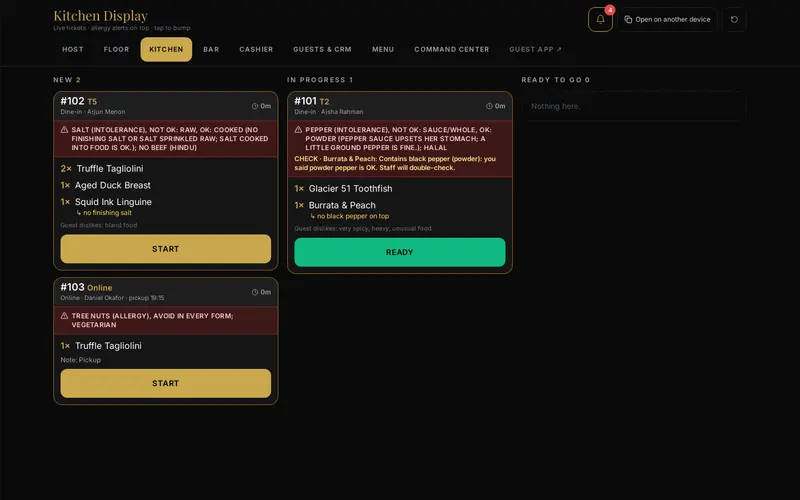Click the Glacier 51 Toothfish item
800x500 pixels.
pos(343,189)
